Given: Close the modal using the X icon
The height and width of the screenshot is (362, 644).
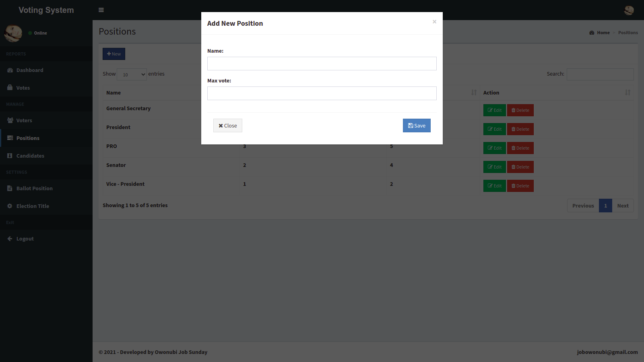Looking at the screenshot, I should (x=434, y=22).
